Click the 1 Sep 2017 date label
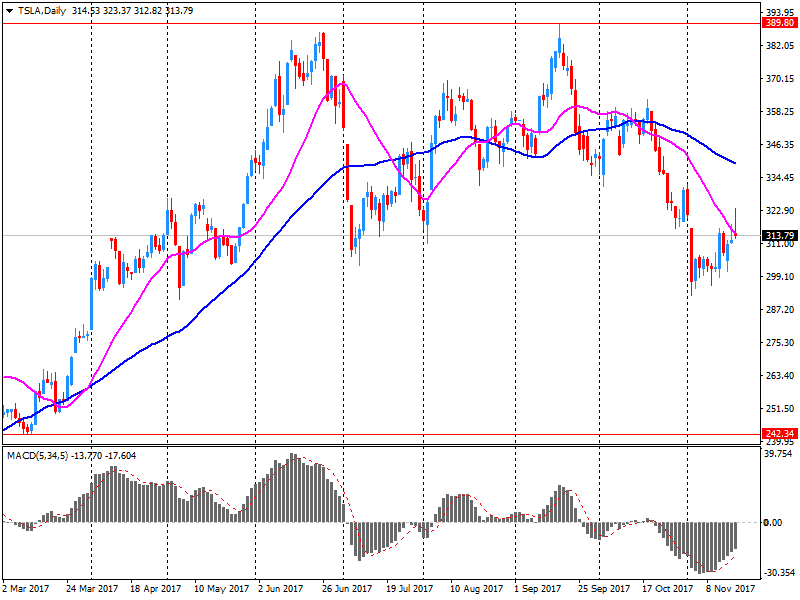Viewport: 800px width, 600px height. [x=538, y=589]
